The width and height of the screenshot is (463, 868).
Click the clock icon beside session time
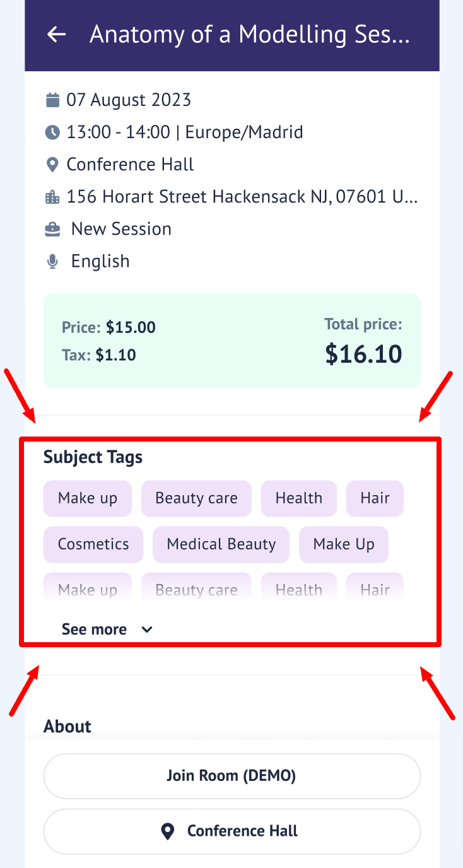coord(52,132)
